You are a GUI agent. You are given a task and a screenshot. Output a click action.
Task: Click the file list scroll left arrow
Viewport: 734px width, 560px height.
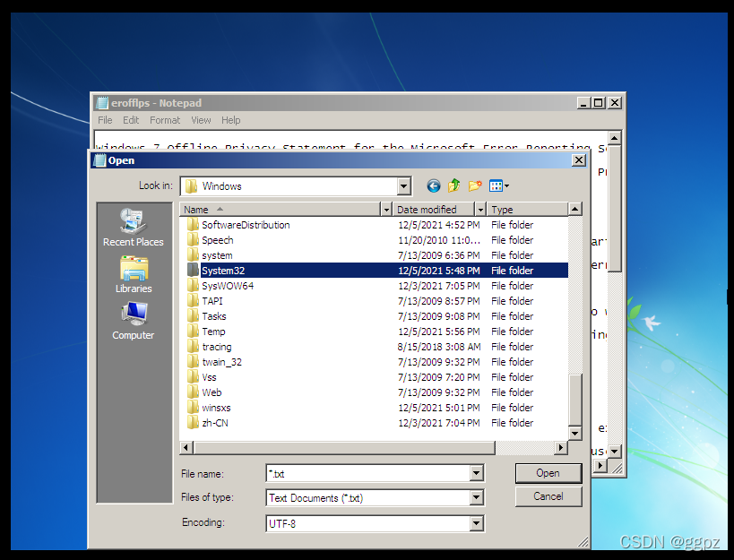(x=186, y=448)
